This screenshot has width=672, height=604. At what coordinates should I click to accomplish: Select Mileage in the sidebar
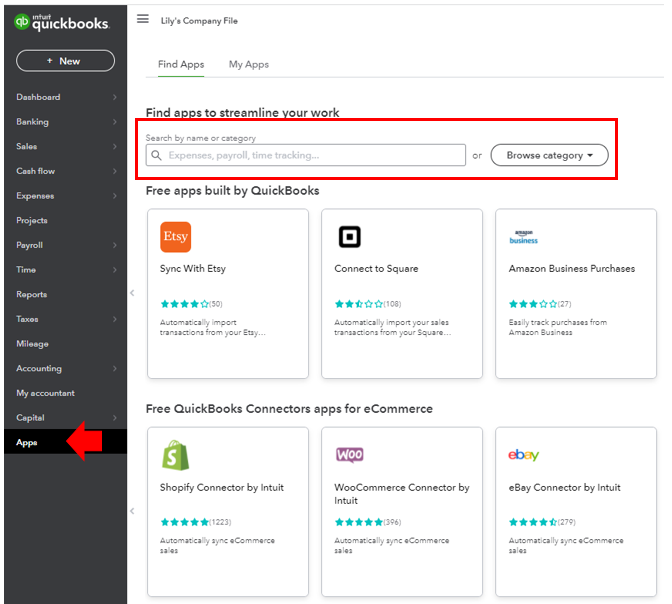pyautogui.click(x=32, y=344)
